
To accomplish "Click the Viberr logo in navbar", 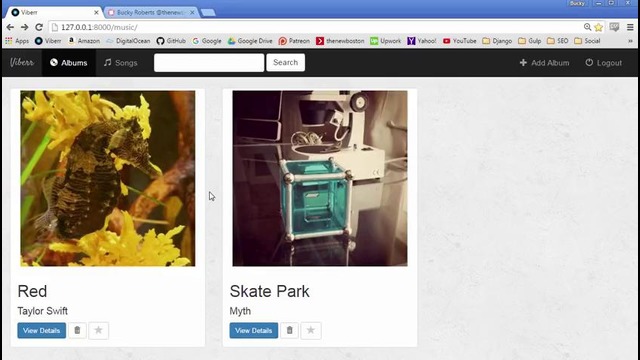I will click(22, 62).
